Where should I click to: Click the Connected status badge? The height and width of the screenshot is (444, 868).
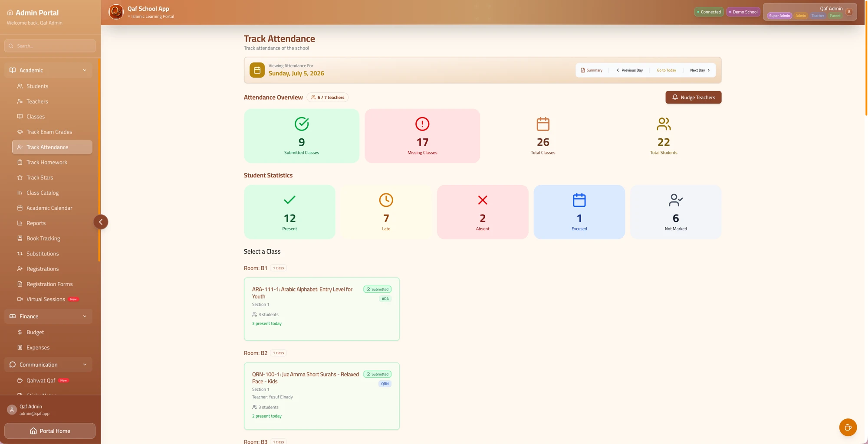709,12
